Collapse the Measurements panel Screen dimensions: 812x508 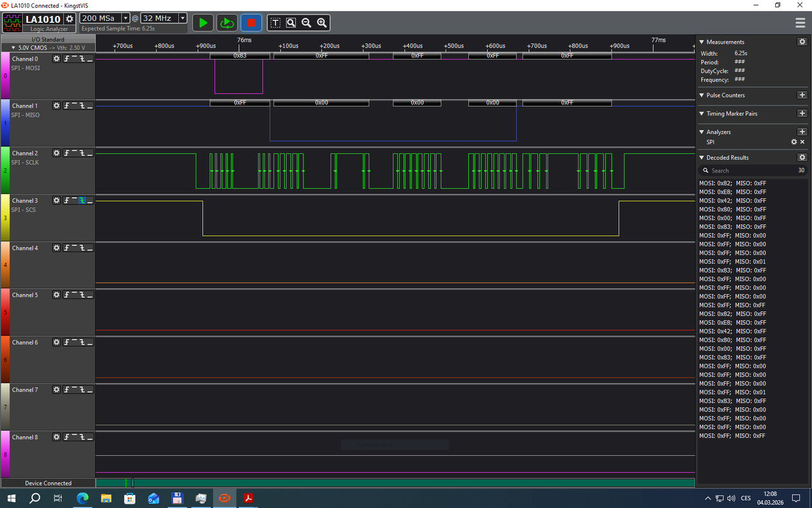pyautogui.click(x=702, y=42)
